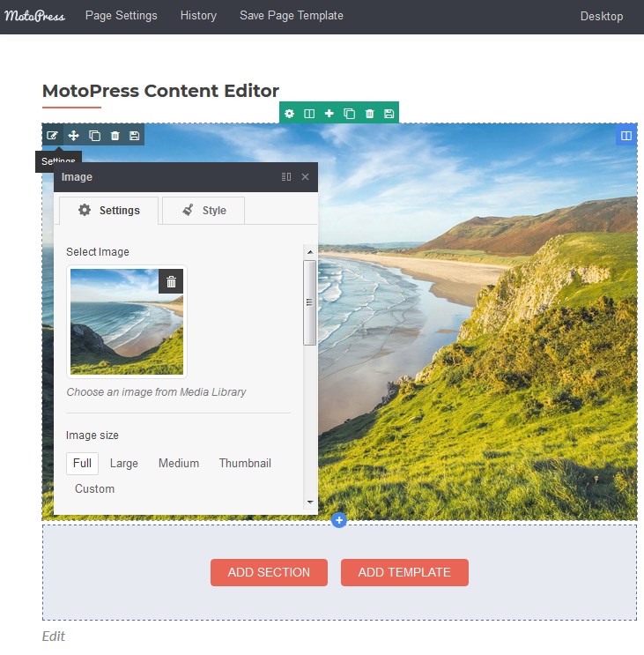Duplicate row via green toolbar copy icon
This screenshot has width=644, height=655.
[x=350, y=113]
